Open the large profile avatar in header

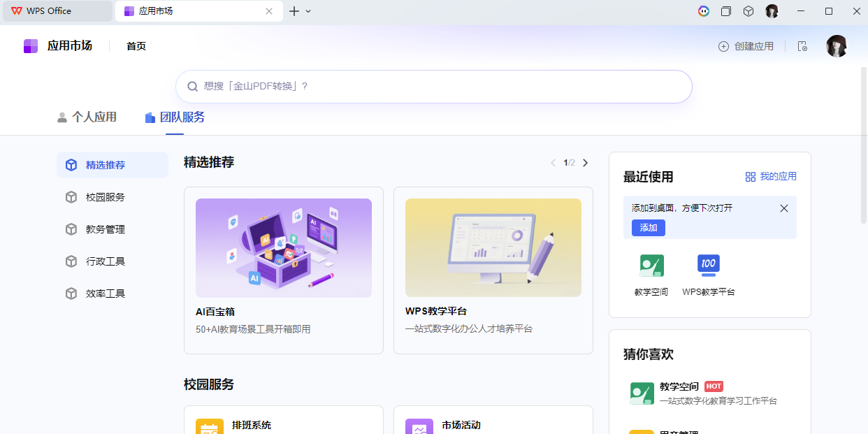click(x=837, y=46)
